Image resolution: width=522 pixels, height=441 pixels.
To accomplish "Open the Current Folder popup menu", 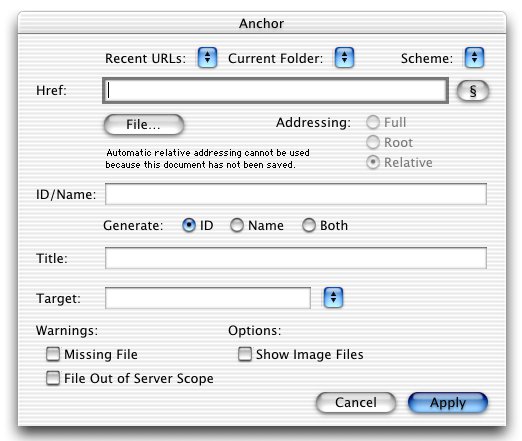I will click(x=344, y=58).
